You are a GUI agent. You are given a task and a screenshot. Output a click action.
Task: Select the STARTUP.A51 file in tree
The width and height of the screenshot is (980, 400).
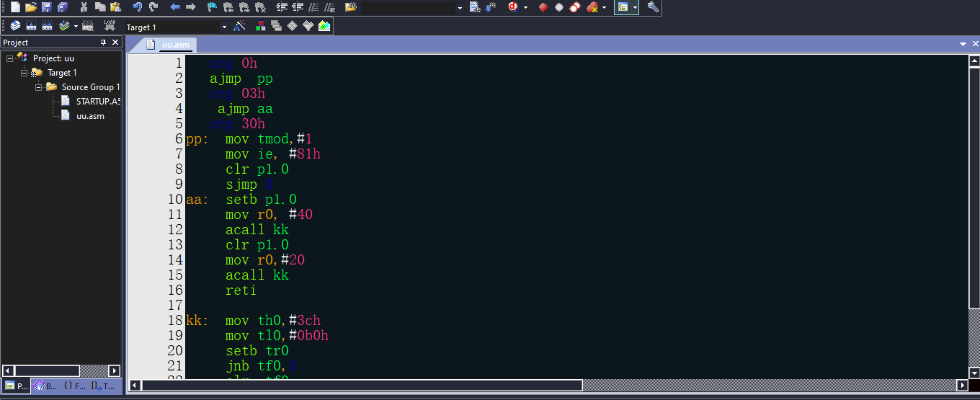(x=97, y=101)
